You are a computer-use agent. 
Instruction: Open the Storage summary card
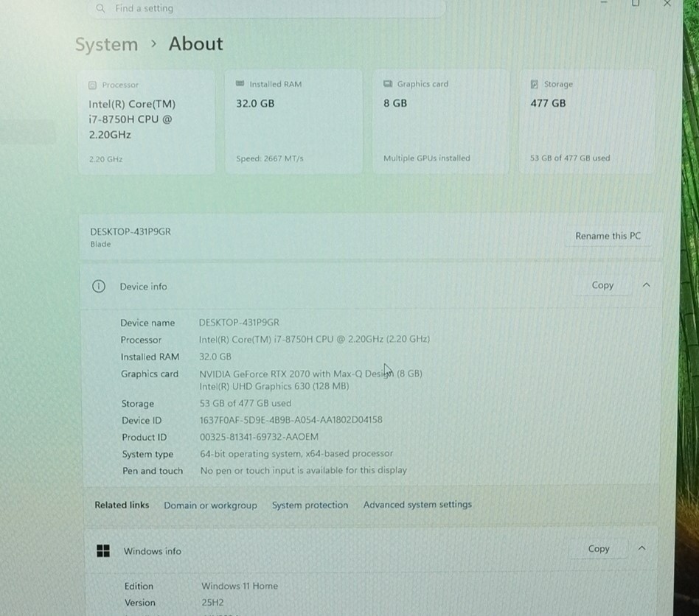coord(587,121)
